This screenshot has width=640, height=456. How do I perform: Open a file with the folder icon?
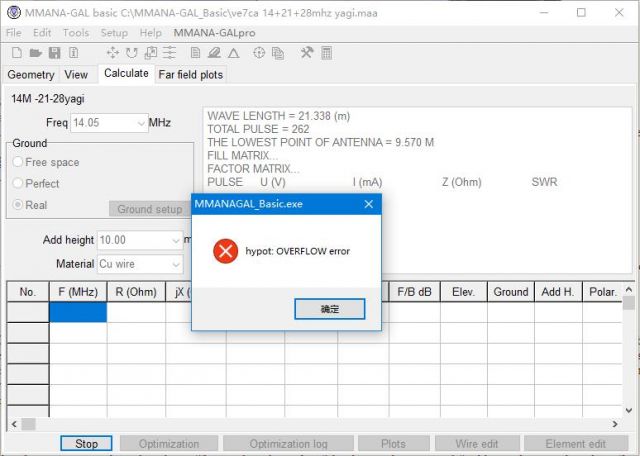tap(36, 53)
